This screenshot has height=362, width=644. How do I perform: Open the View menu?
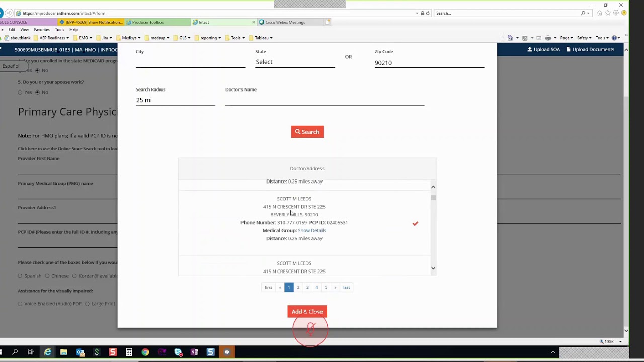[x=25, y=30]
